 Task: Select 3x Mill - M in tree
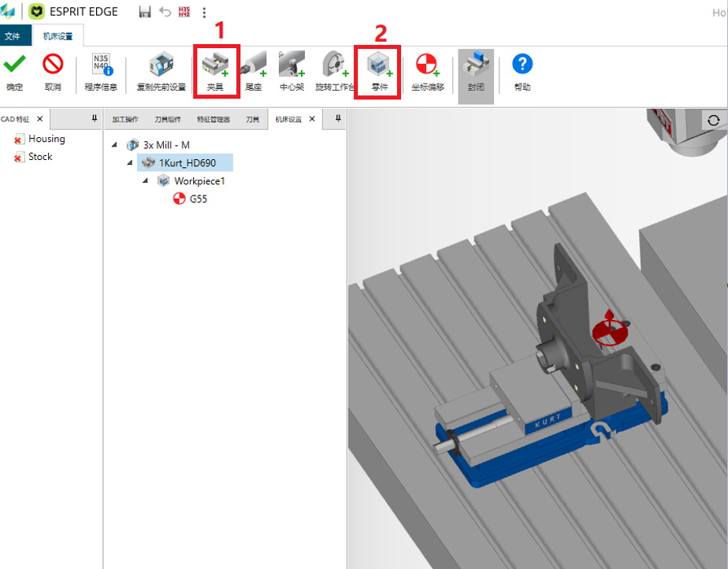(x=166, y=145)
